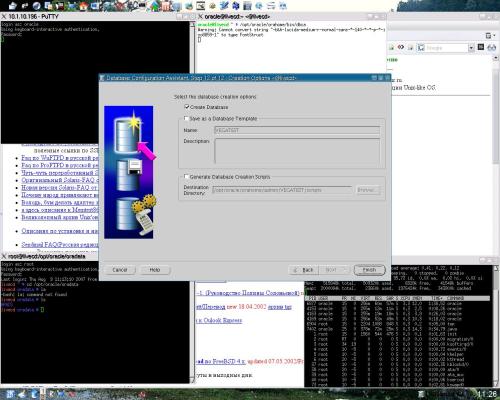Click the oracle@livecd xterm title bar
This screenshot has width=500, height=400.
point(292,16)
